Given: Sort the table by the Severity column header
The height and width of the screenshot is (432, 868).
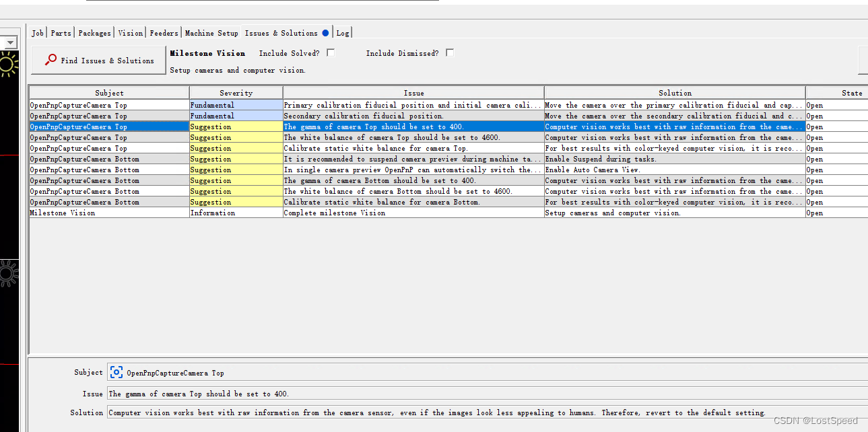Looking at the screenshot, I should click(235, 92).
